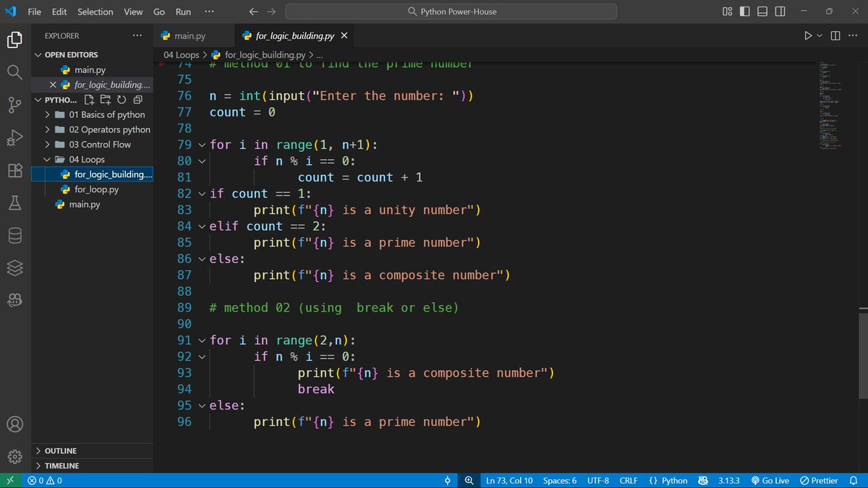
Task: Fold the for loop at line 79
Action: (202, 145)
